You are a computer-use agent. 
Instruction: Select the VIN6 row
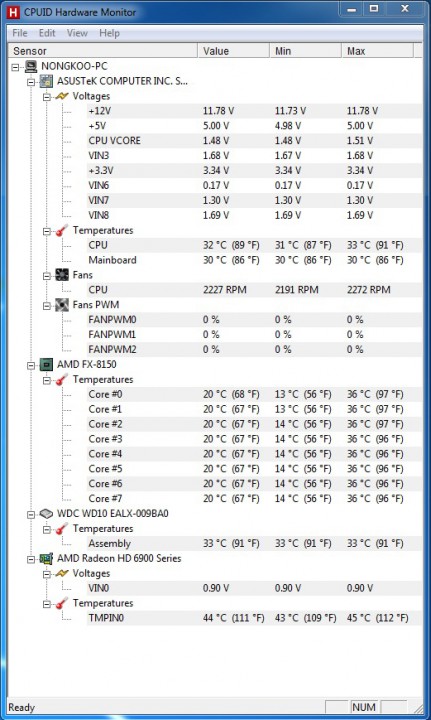point(255,186)
